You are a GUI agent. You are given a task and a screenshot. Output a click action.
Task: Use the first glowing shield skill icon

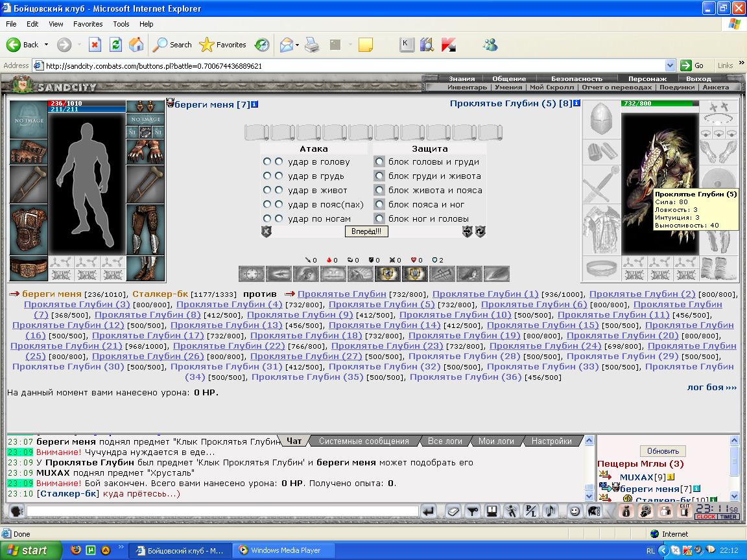tap(387, 274)
